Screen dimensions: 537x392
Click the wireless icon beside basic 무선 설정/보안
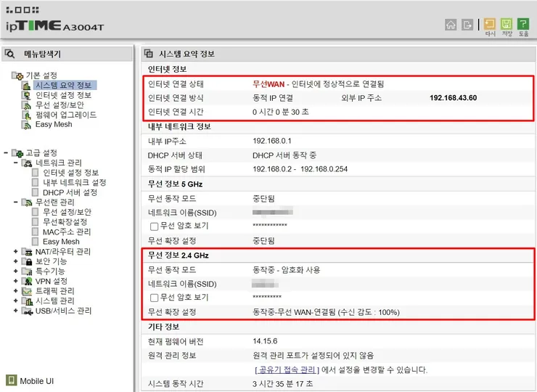27,105
